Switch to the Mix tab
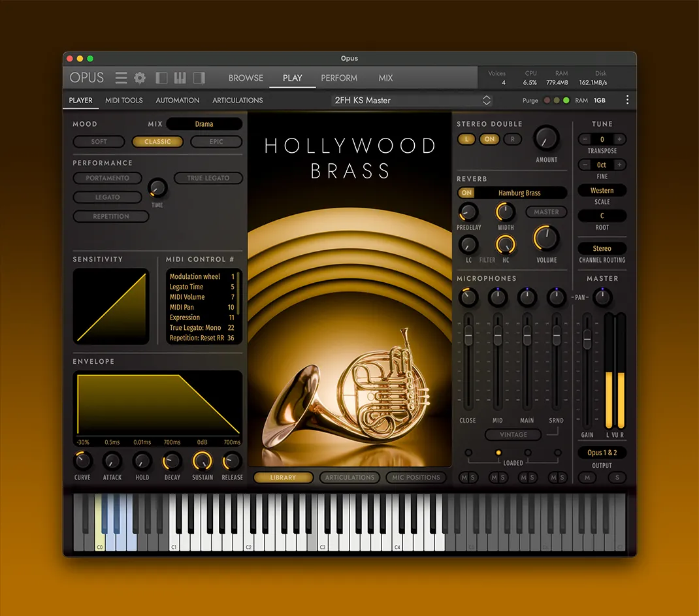The image size is (699, 616). [385, 78]
